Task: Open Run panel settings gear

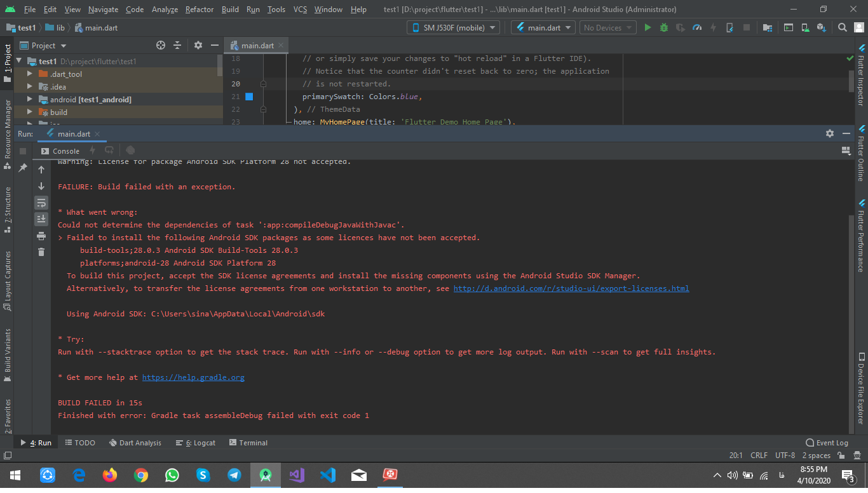Action: (830, 133)
